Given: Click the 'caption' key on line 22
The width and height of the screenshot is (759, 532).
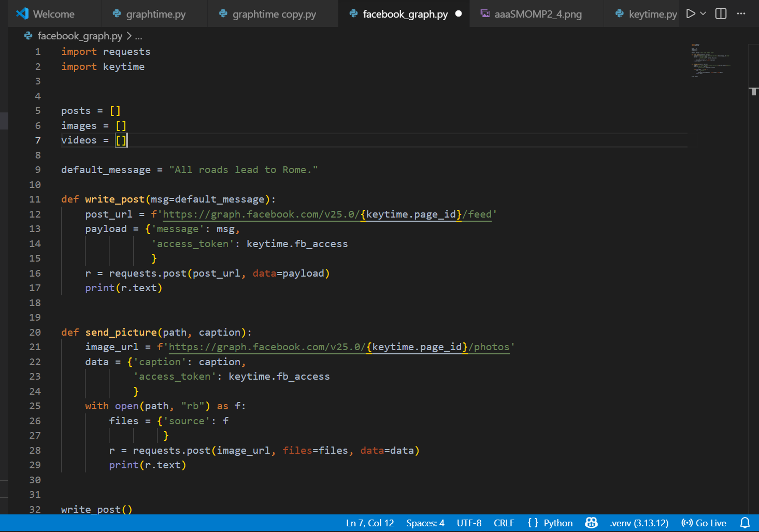Looking at the screenshot, I should 160,362.
